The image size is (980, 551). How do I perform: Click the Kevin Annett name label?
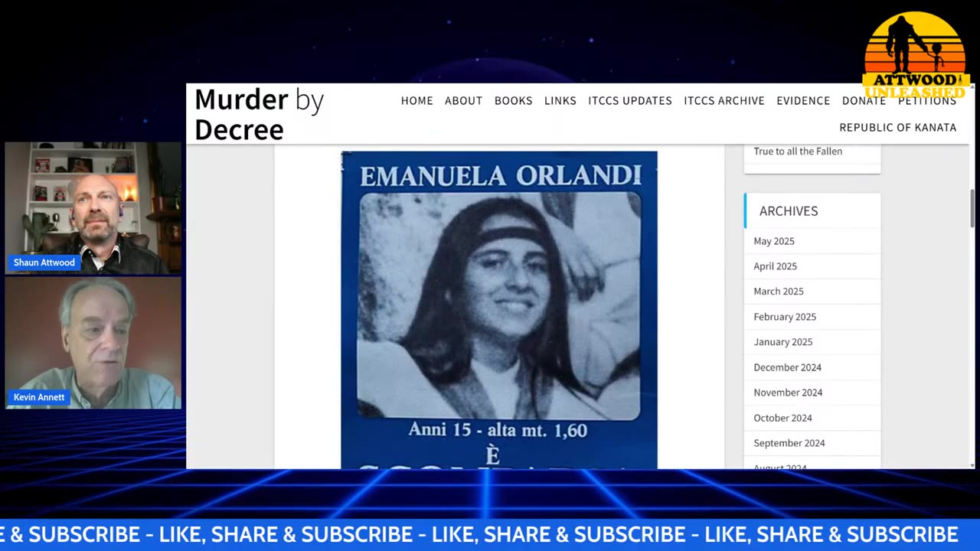[x=39, y=397]
